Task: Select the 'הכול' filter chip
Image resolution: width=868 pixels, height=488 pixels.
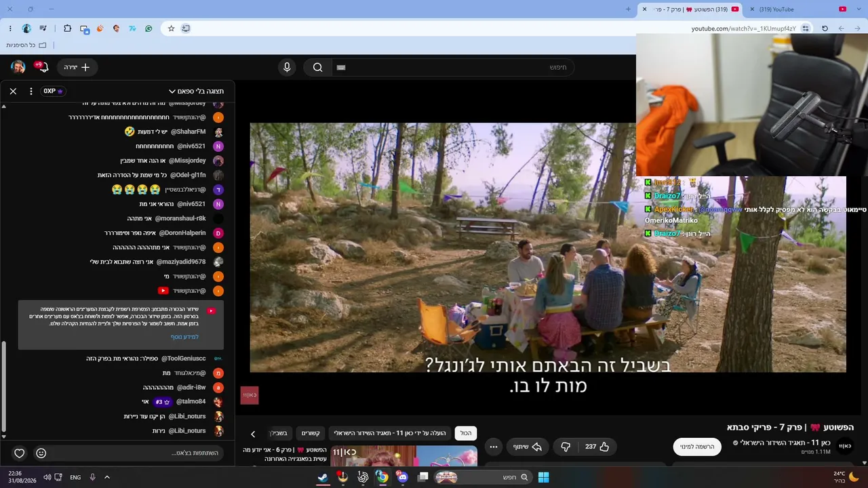Action: point(466,433)
